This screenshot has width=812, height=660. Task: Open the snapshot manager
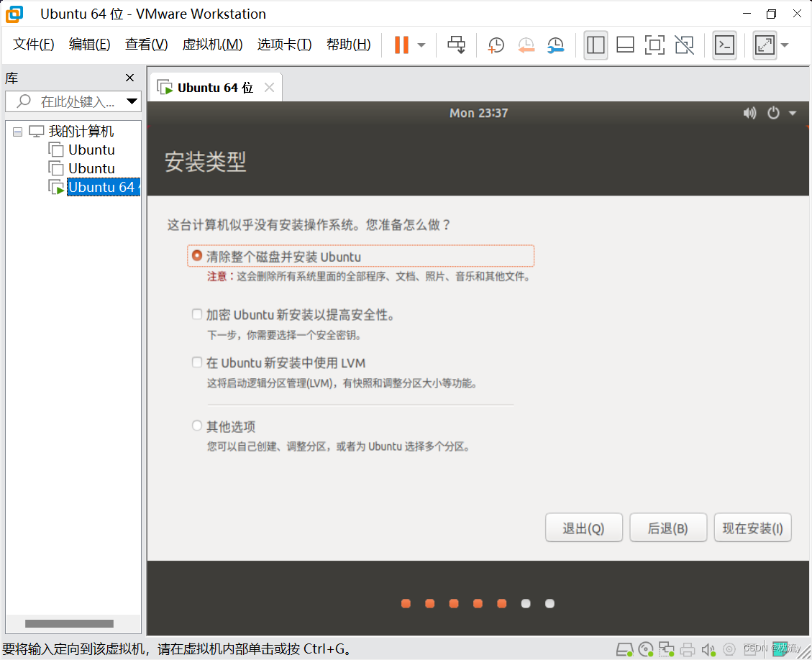556,45
